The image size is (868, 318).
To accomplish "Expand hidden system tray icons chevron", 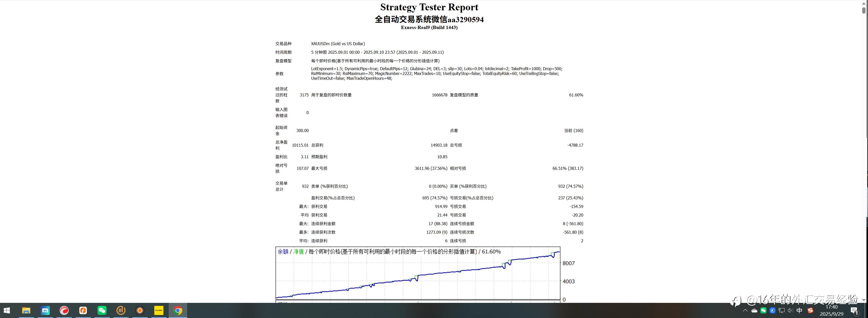I will [x=745, y=310].
